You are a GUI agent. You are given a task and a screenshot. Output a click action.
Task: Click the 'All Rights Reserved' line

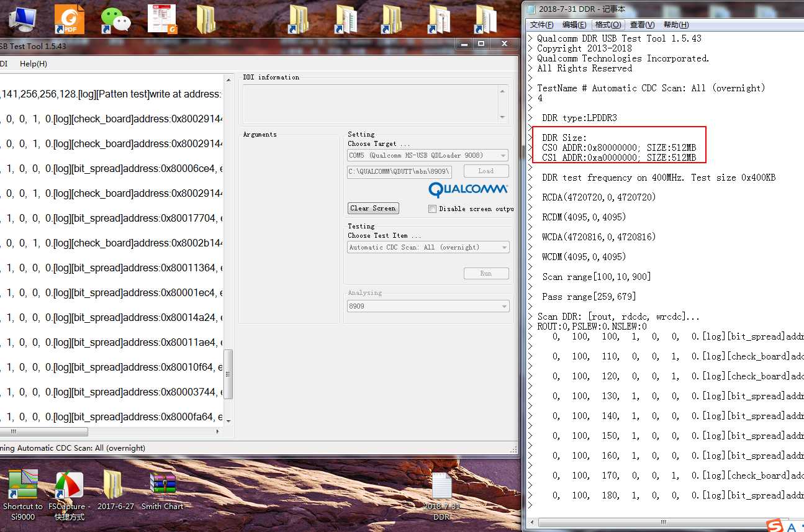(x=584, y=68)
